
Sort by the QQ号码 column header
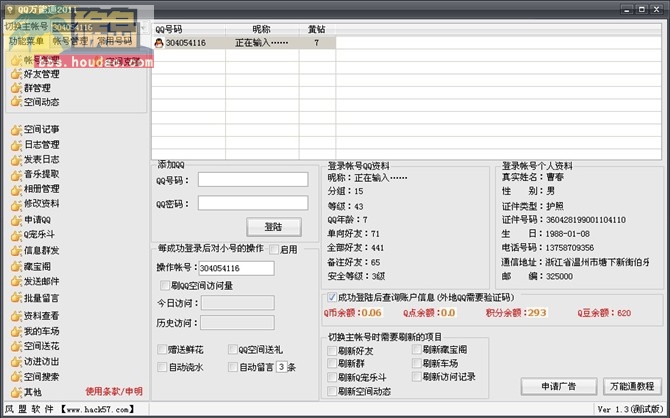tap(189, 29)
